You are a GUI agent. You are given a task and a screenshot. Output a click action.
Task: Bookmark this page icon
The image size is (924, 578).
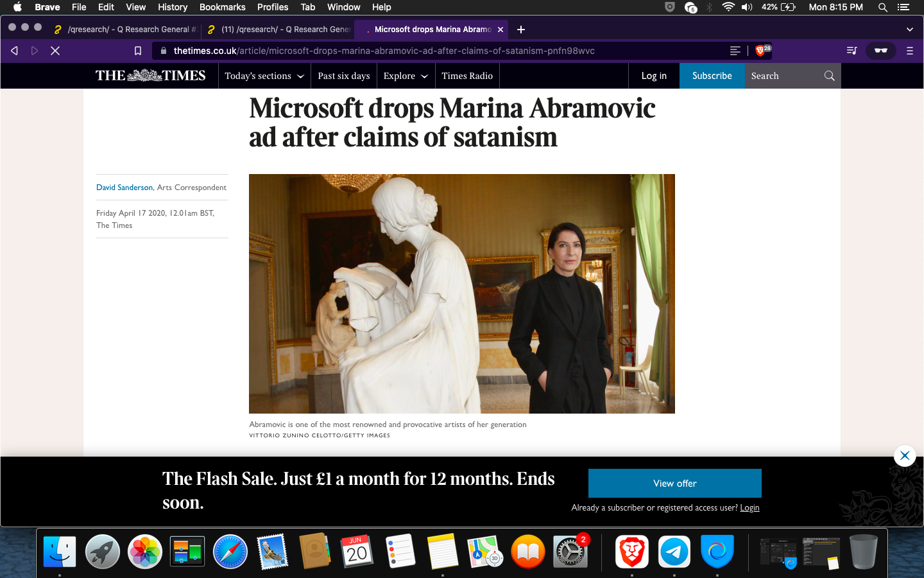point(138,51)
